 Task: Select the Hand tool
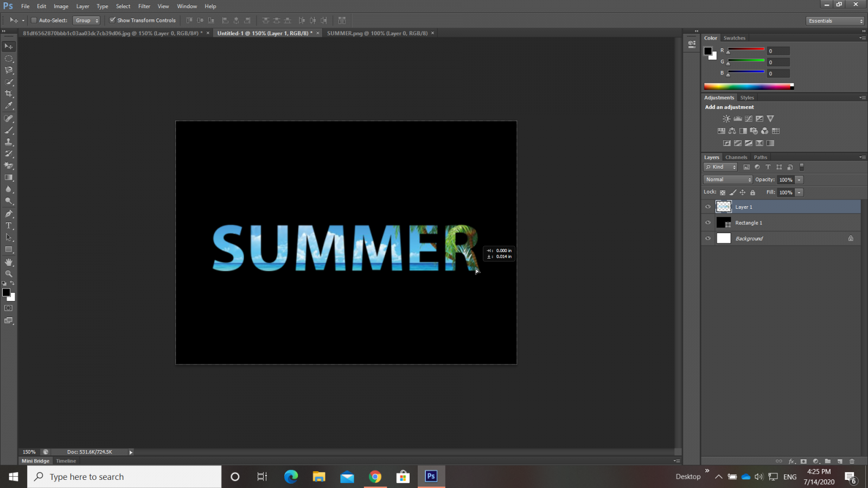(9, 262)
